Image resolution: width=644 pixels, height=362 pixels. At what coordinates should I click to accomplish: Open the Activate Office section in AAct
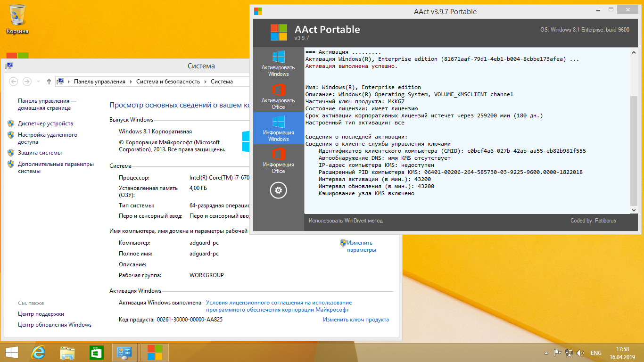[278, 96]
